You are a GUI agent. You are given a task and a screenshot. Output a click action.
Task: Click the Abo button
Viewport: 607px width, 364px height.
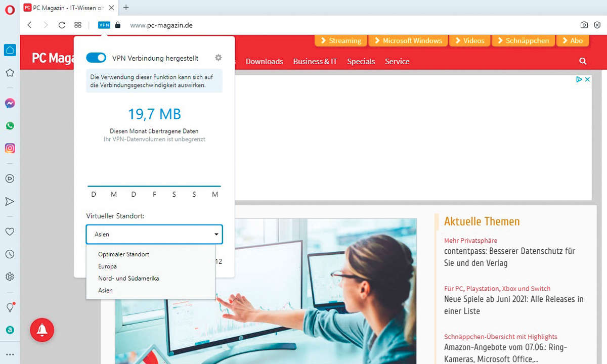pyautogui.click(x=572, y=40)
